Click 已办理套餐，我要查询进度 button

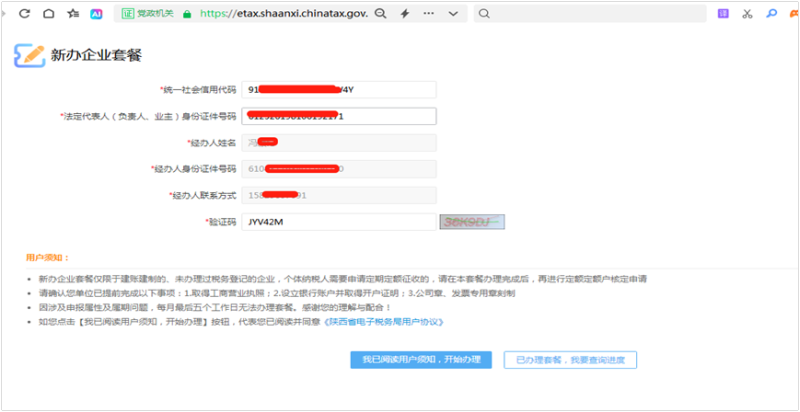click(x=571, y=359)
